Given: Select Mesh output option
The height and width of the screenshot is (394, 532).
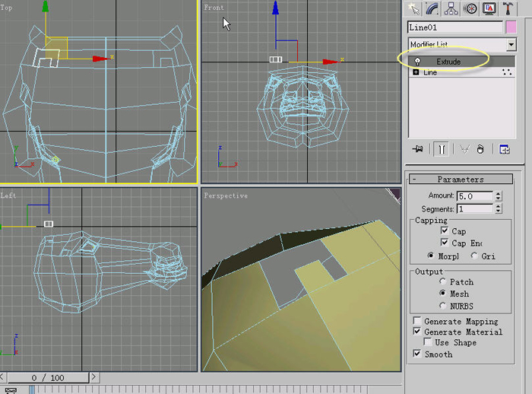Looking at the screenshot, I should pos(442,293).
